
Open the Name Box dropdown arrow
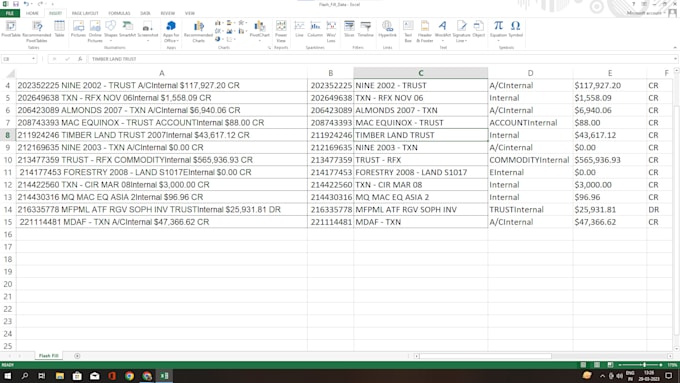(33, 59)
